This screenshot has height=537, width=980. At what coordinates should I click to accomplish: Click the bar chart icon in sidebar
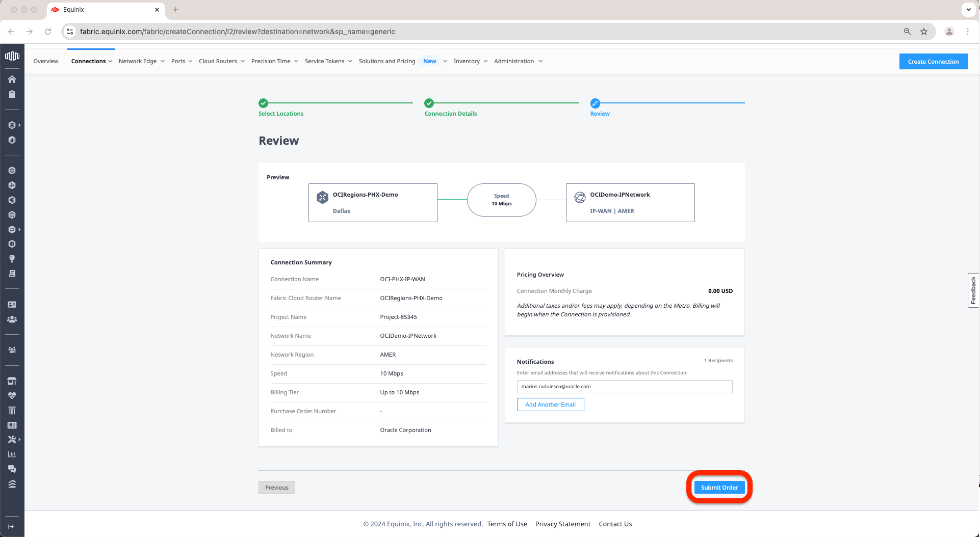pyautogui.click(x=12, y=454)
